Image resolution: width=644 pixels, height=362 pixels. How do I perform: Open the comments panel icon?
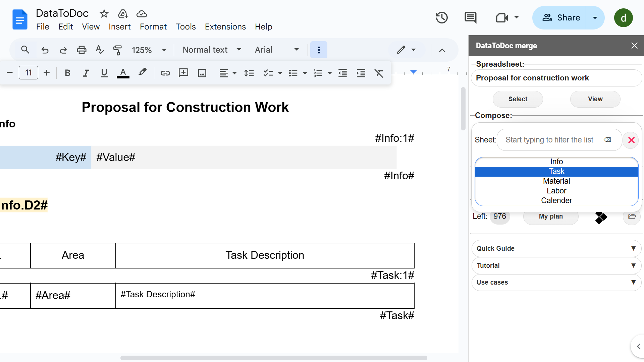[470, 17]
